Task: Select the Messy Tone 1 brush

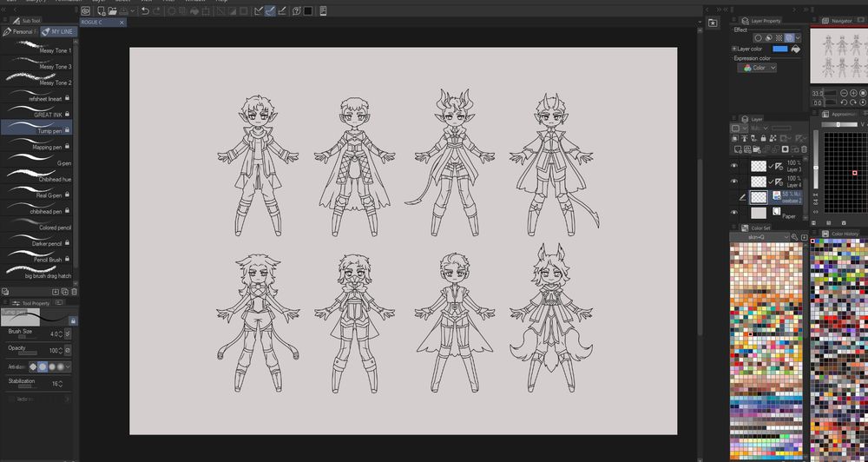Action: click(x=36, y=48)
